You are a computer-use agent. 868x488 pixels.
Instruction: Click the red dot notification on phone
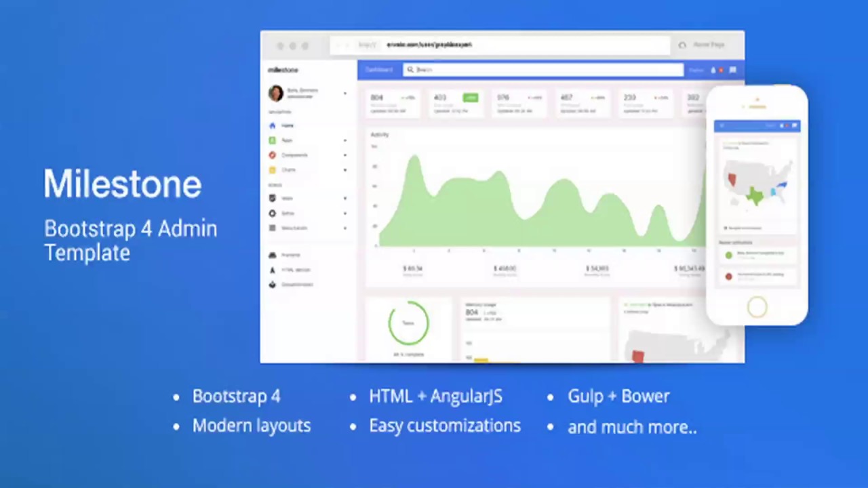coord(729,277)
